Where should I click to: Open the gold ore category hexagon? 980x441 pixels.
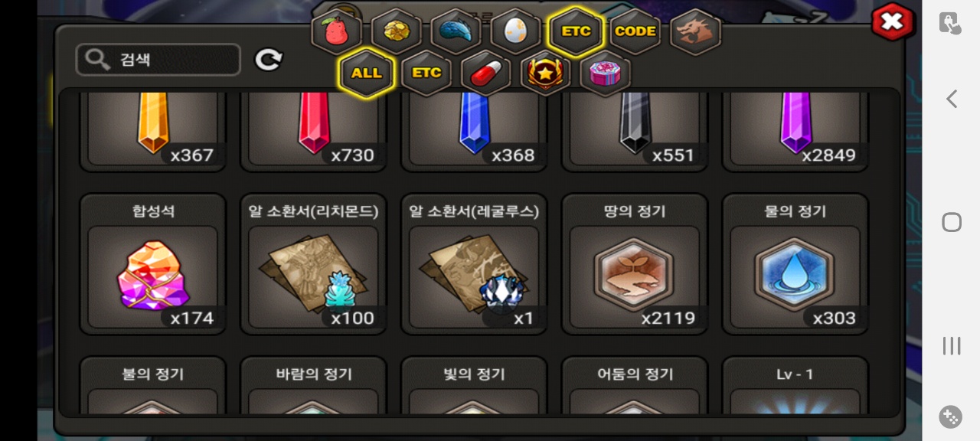click(396, 31)
